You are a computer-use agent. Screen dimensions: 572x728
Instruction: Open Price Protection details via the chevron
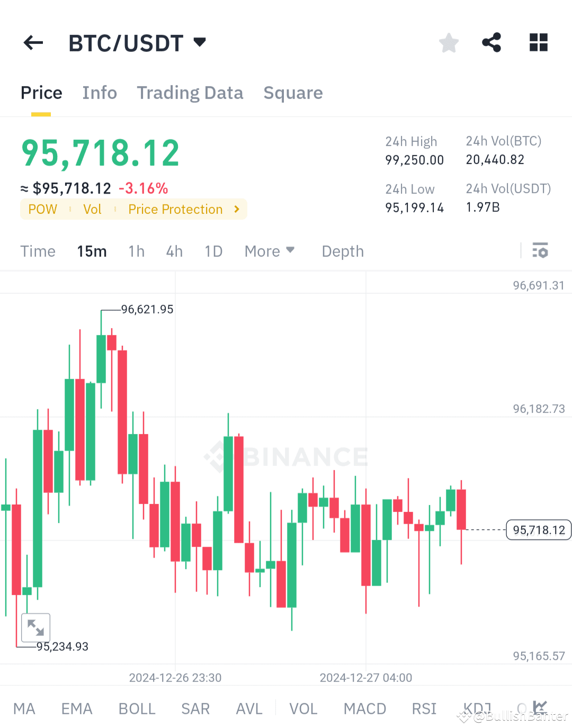[236, 209]
